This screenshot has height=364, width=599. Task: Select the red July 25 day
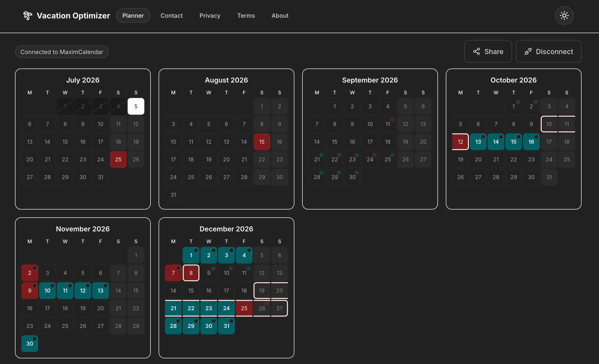118,159
